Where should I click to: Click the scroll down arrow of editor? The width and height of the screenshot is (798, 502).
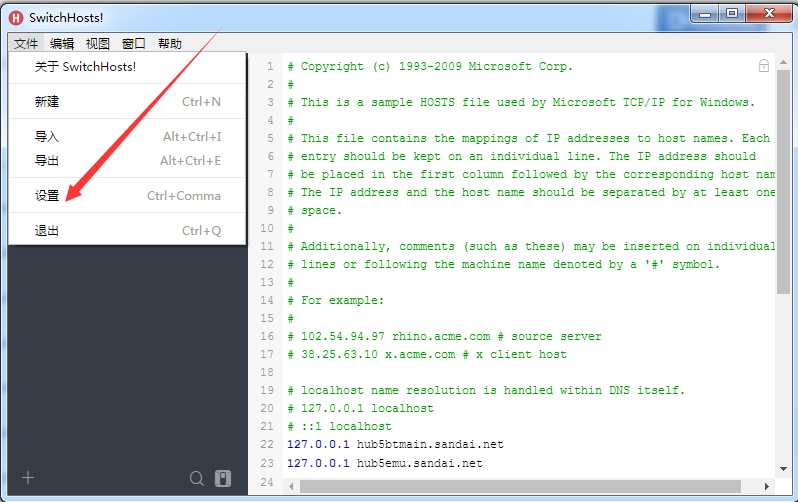pyautogui.click(x=783, y=469)
